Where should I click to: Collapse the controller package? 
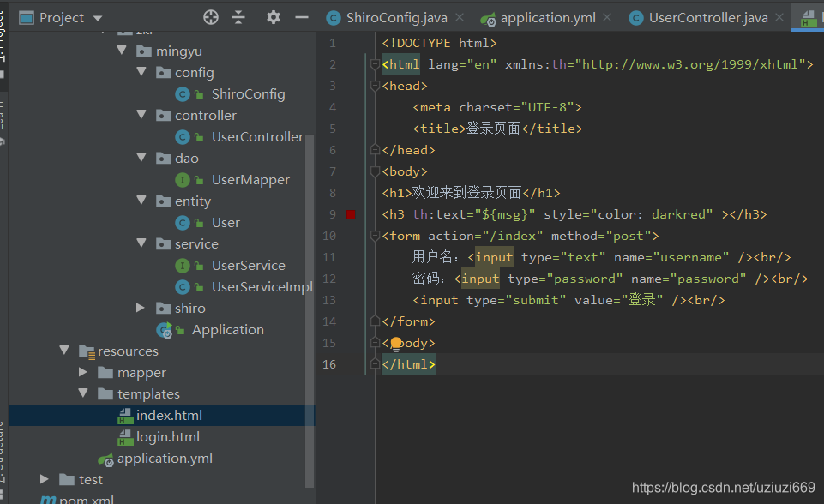(141, 114)
